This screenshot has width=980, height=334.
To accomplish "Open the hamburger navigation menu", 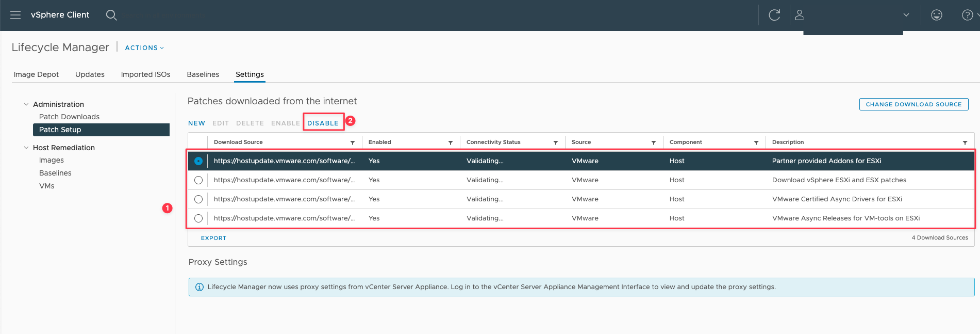I will 15,15.
